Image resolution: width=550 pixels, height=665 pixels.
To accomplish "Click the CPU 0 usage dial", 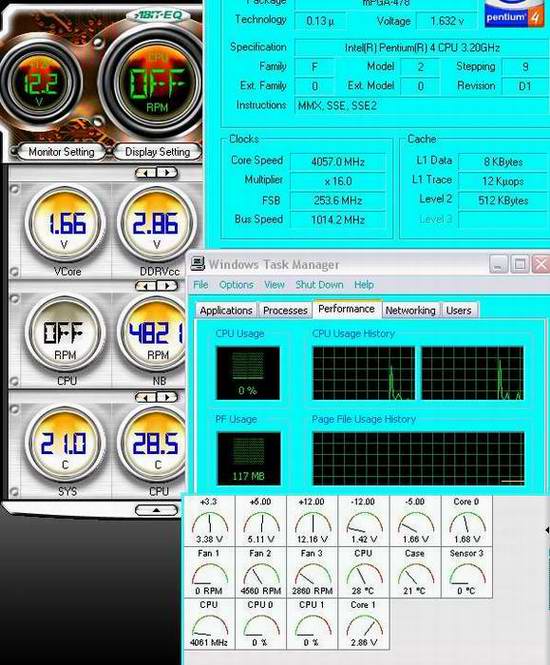I will pyautogui.click(x=261, y=624).
